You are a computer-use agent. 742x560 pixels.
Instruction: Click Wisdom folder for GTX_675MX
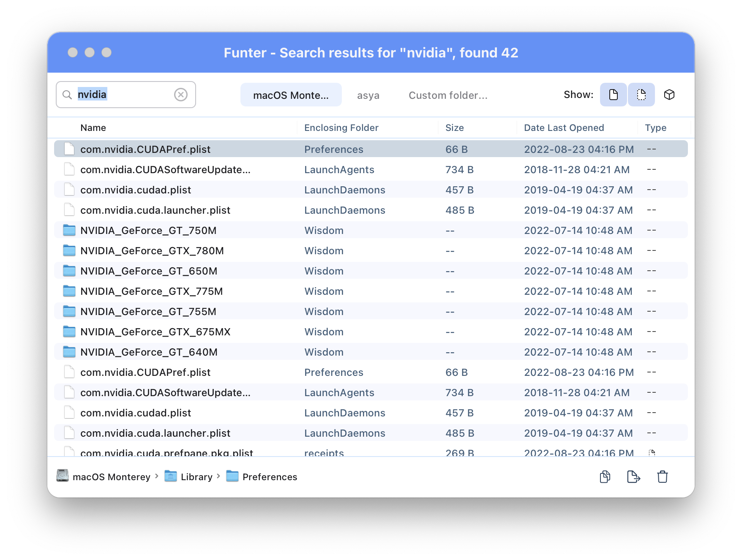point(324,332)
